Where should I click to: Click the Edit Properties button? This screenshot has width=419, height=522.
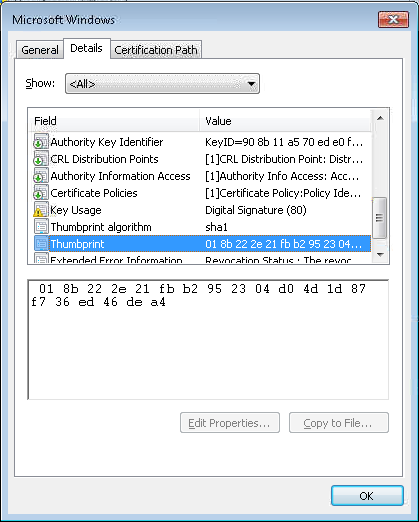pyautogui.click(x=230, y=423)
